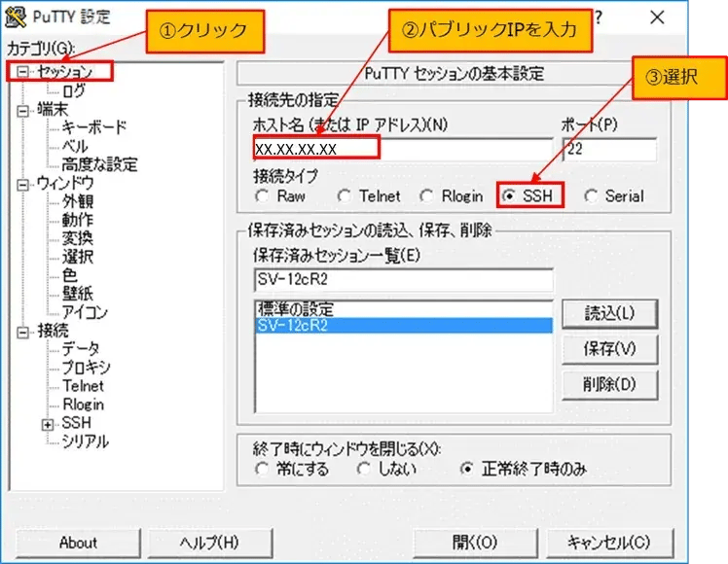Screen dimensions: 728x564
Task: Open the プロキシ settings page
Action: (x=86, y=368)
